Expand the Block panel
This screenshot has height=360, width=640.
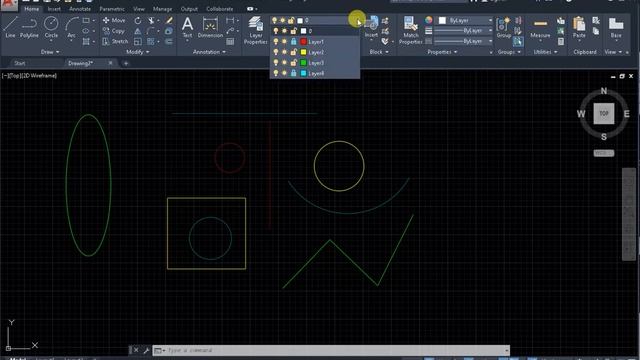[x=379, y=52]
